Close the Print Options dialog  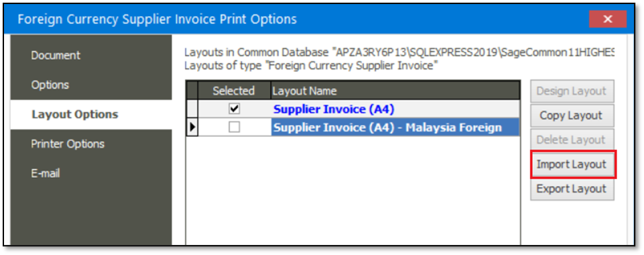click(x=607, y=19)
